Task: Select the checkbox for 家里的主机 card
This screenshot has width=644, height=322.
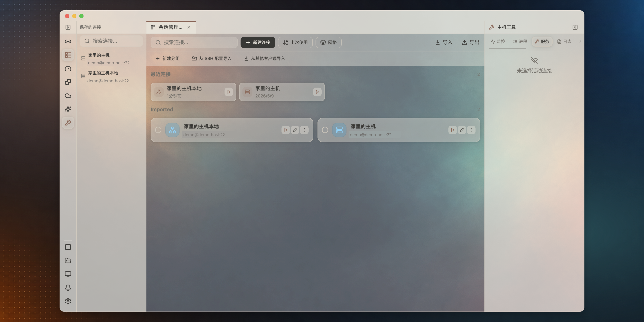Action: [x=325, y=130]
